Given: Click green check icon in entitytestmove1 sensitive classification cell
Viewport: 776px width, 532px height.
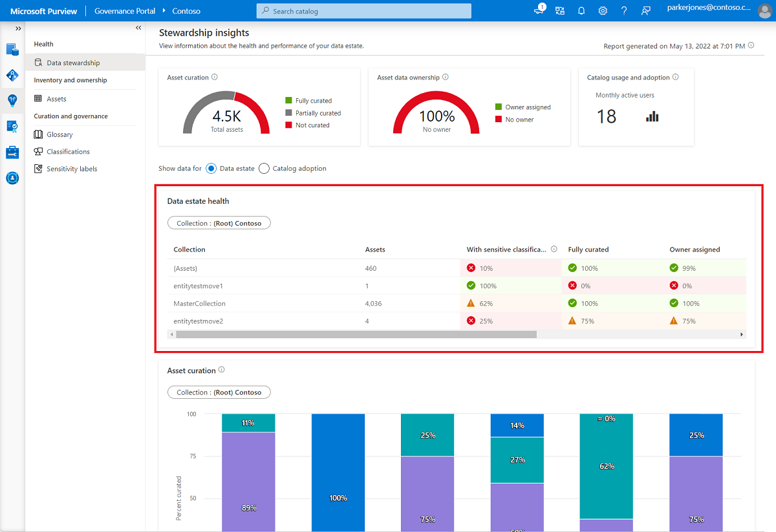Looking at the screenshot, I should [x=471, y=285].
